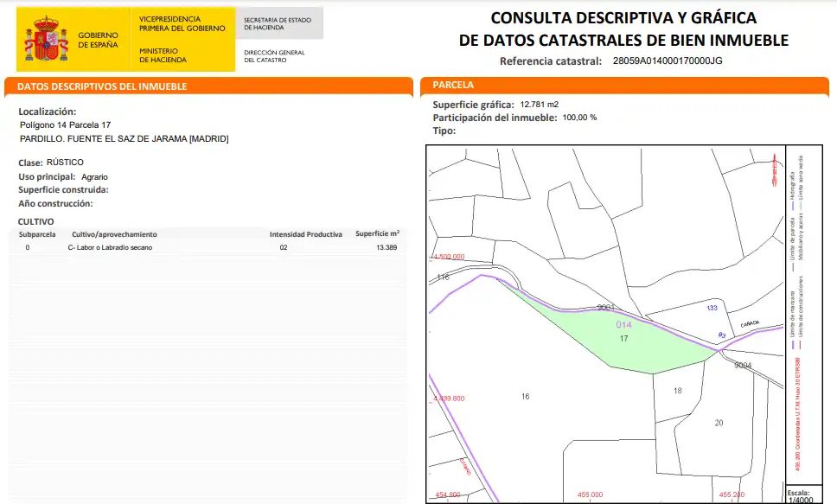837x504 pixels.
Task: Click the "12.781 m2" graphic surface value
Action: click(x=540, y=105)
